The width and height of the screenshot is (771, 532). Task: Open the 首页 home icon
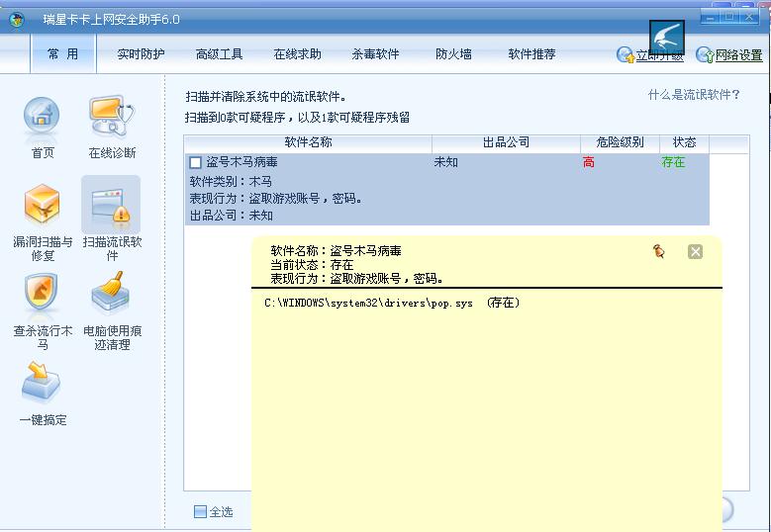[x=42, y=117]
